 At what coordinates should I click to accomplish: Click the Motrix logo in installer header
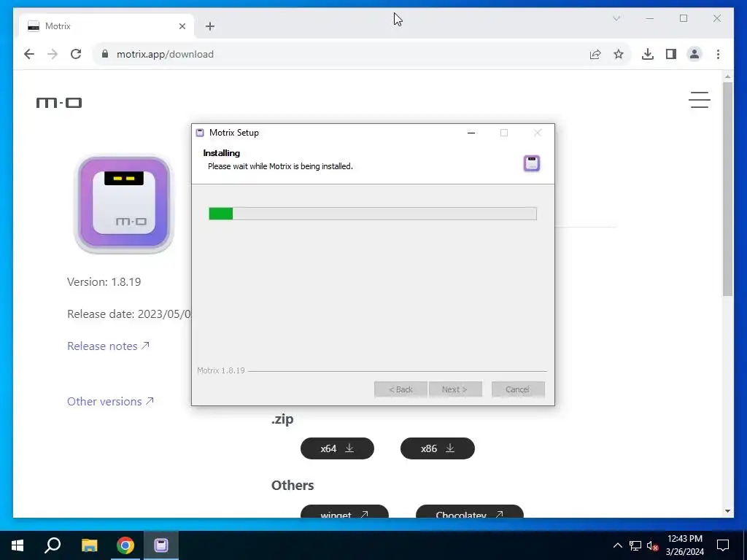(x=532, y=163)
